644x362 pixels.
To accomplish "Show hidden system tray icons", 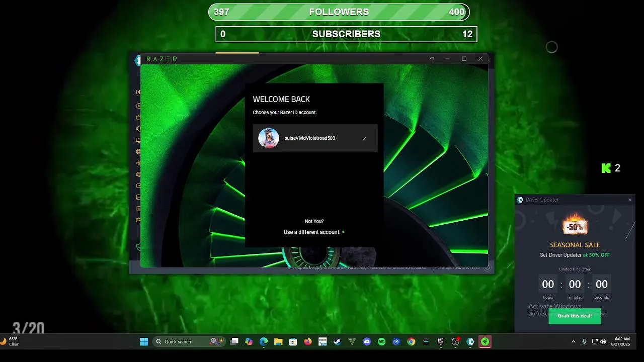I will 573,342.
